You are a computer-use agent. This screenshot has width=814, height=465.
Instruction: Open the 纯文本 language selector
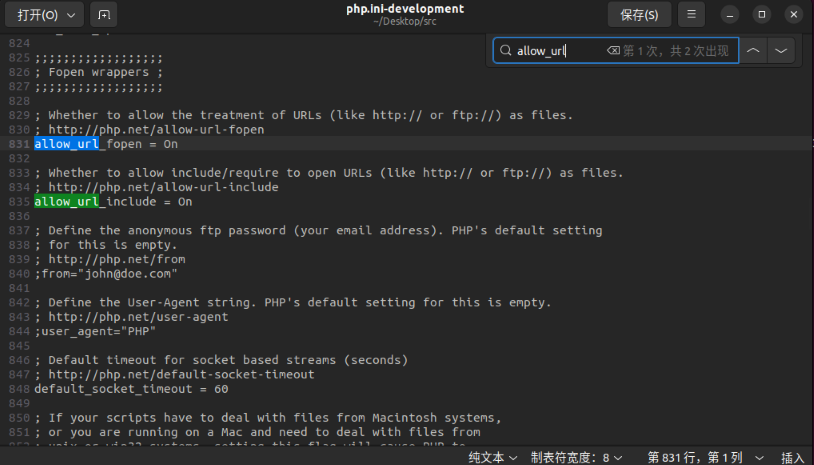pyautogui.click(x=493, y=457)
